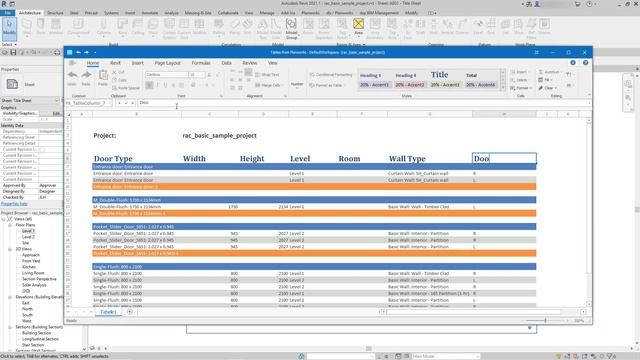Image resolution: width=640 pixels, height=360 pixels.
Task: Collapse the Floor Plans tree node
Action: point(10,225)
